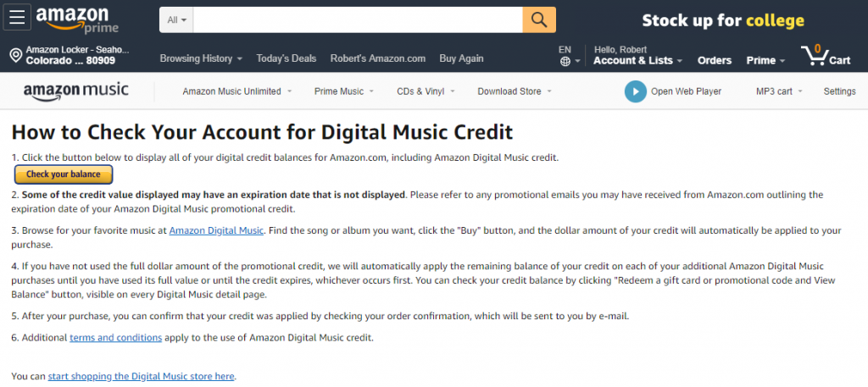The image size is (868, 387).
Task: Expand the All search category dropdown
Action: 176,20
